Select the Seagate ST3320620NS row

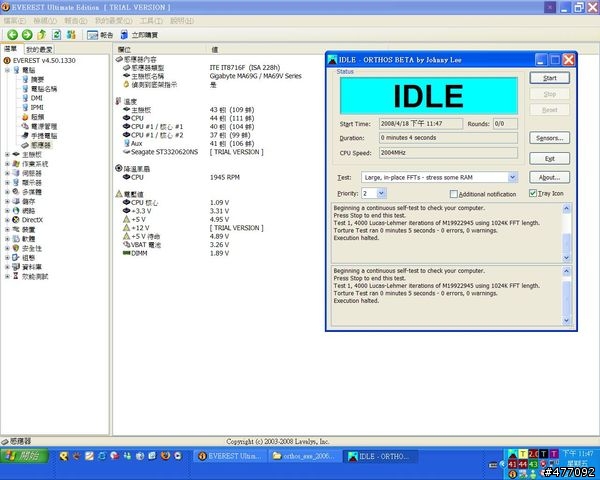pyautogui.click(x=193, y=152)
